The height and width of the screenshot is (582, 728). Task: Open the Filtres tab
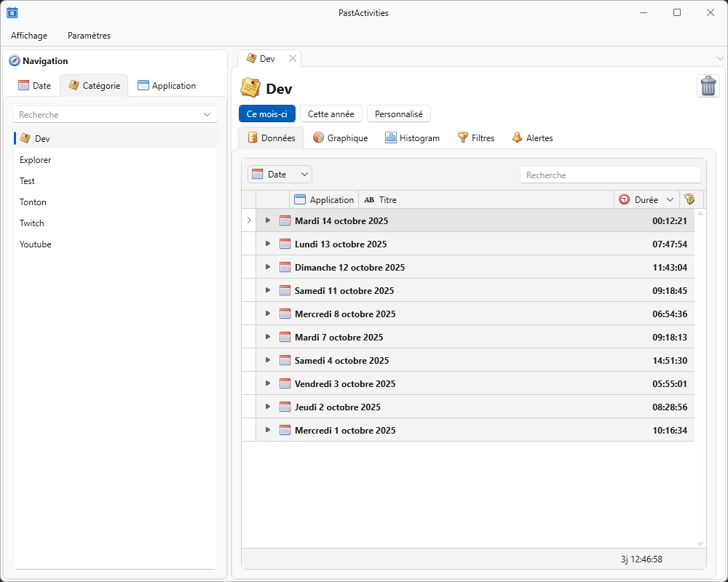475,137
